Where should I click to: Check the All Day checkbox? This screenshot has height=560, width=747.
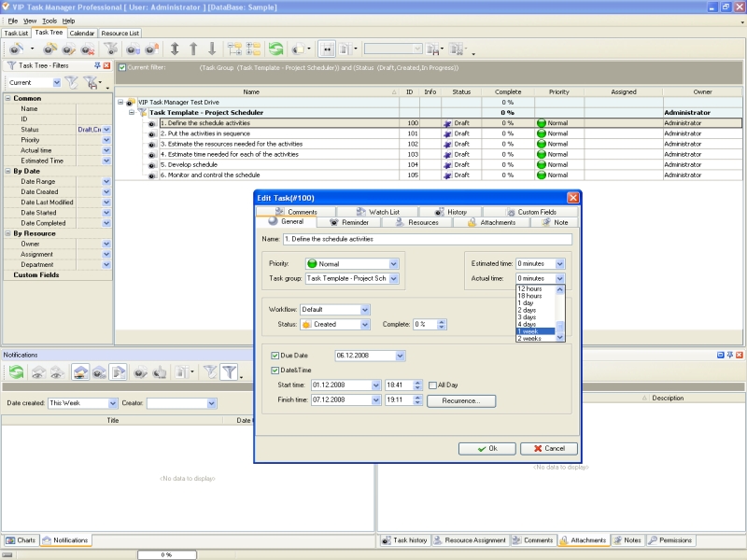point(432,385)
